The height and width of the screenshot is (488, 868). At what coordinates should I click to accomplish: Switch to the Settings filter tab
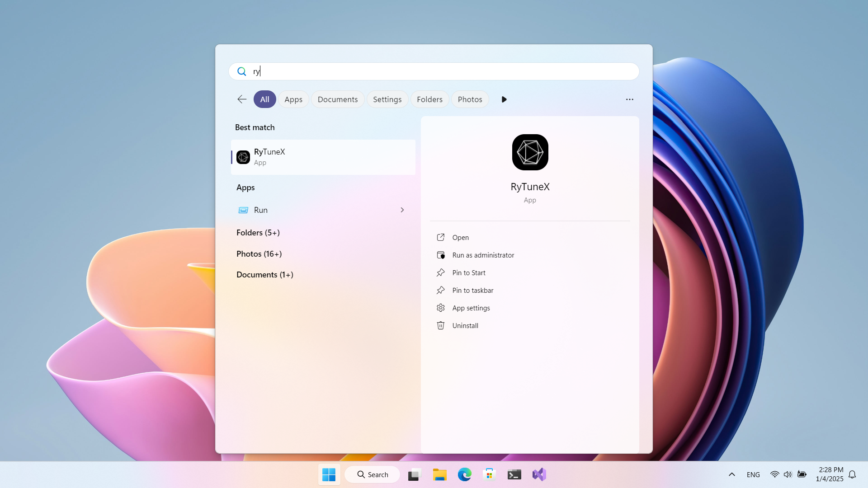coord(387,99)
